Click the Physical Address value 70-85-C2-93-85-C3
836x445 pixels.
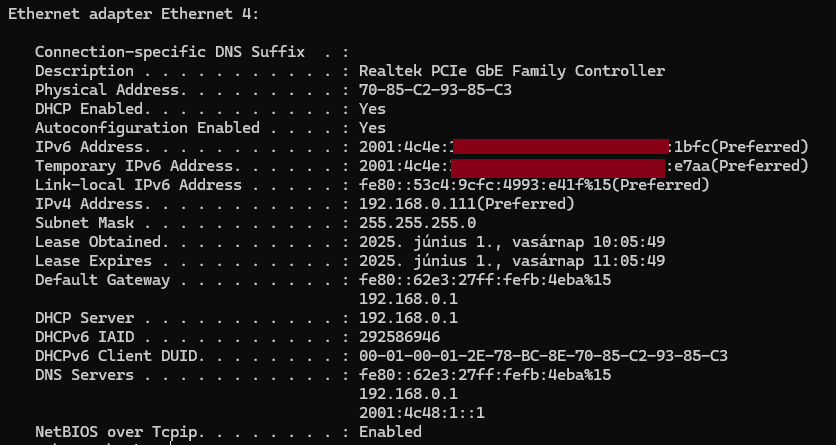pos(435,90)
